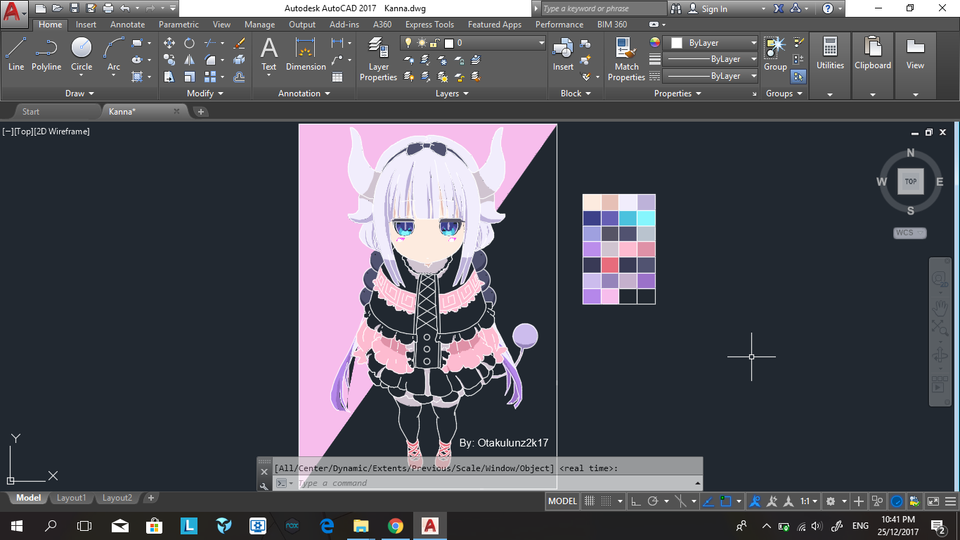Click the MODEL space button
This screenshot has height=540, width=960.
point(562,501)
